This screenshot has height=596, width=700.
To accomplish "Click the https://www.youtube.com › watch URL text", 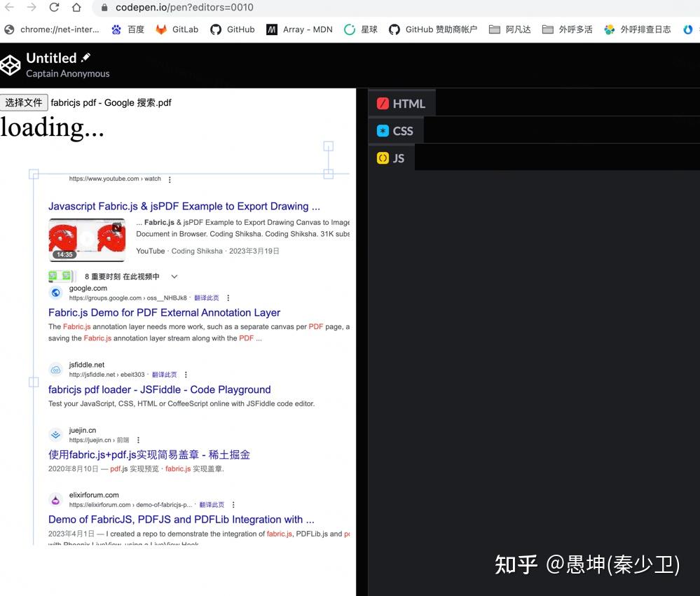I will [115, 179].
